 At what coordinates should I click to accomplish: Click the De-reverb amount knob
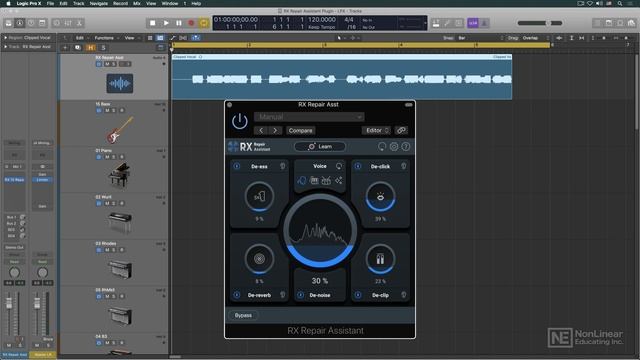259,259
